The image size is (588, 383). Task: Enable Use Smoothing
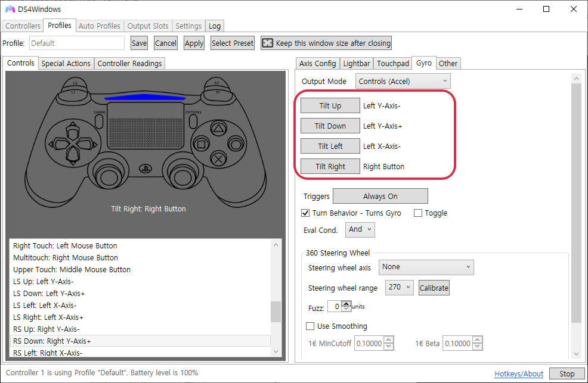click(x=310, y=326)
